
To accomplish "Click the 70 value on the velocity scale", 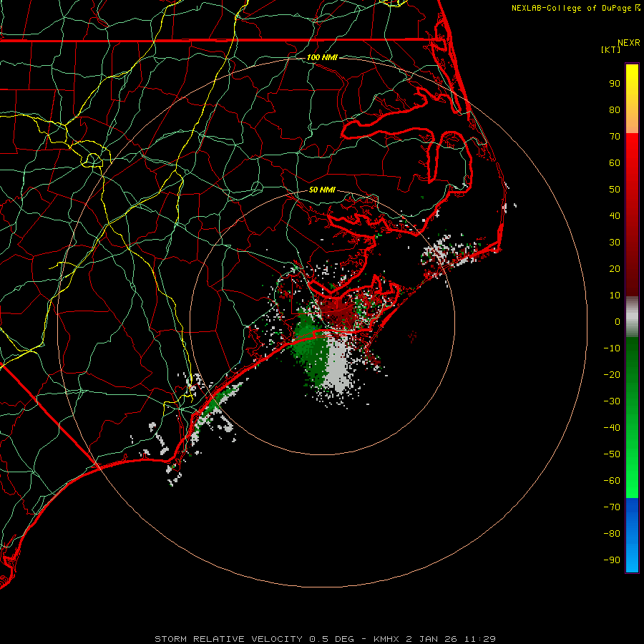I will [615, 137].
